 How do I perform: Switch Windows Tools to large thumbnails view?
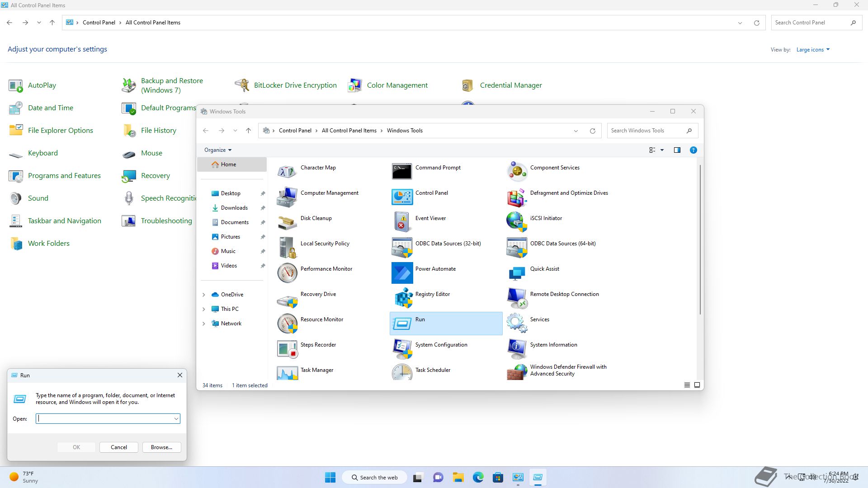point(697,385)
